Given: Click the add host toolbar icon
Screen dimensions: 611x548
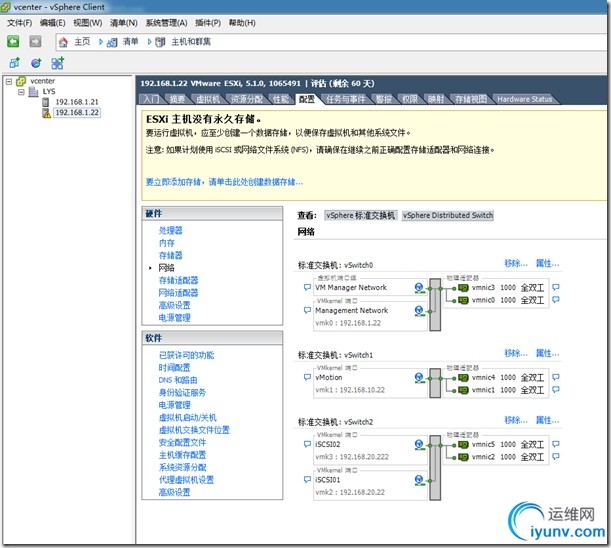Looking at the screenshot, I should click(58, 63).
